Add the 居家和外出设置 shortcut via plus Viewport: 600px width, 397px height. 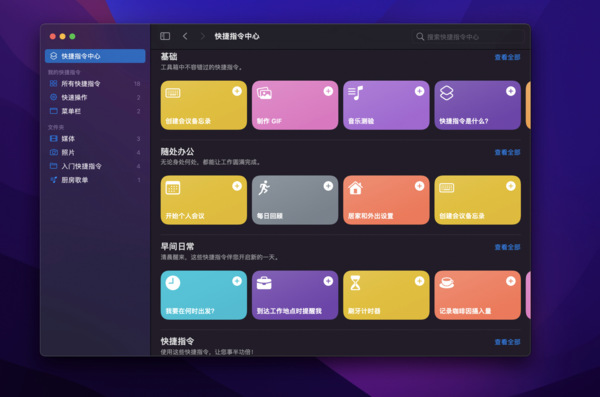tap(419, 186)
